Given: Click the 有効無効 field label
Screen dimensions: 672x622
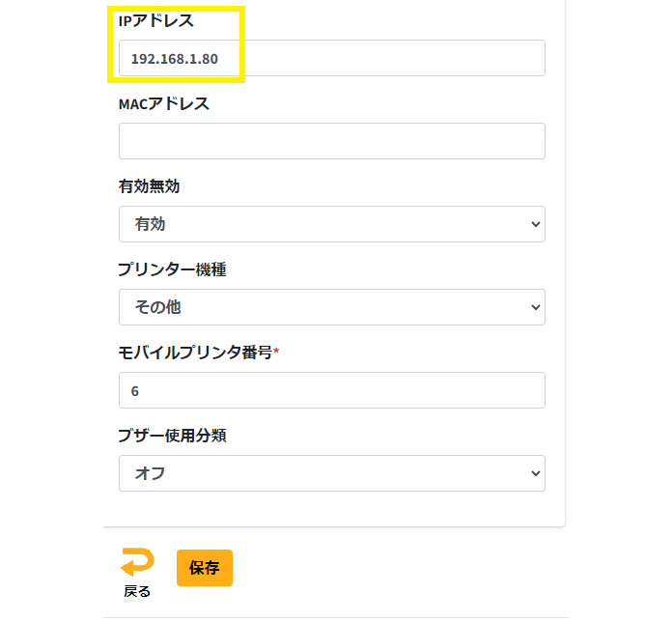Looking at the screenshot, I should click(149, 186).
